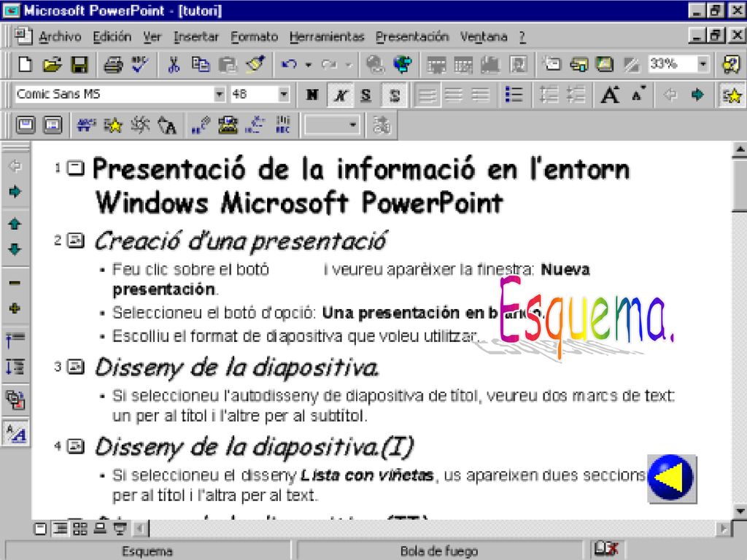Viewport: 747px width, 560px height.
Task: Set right text alignment
Action: click(x=480, y=94)
